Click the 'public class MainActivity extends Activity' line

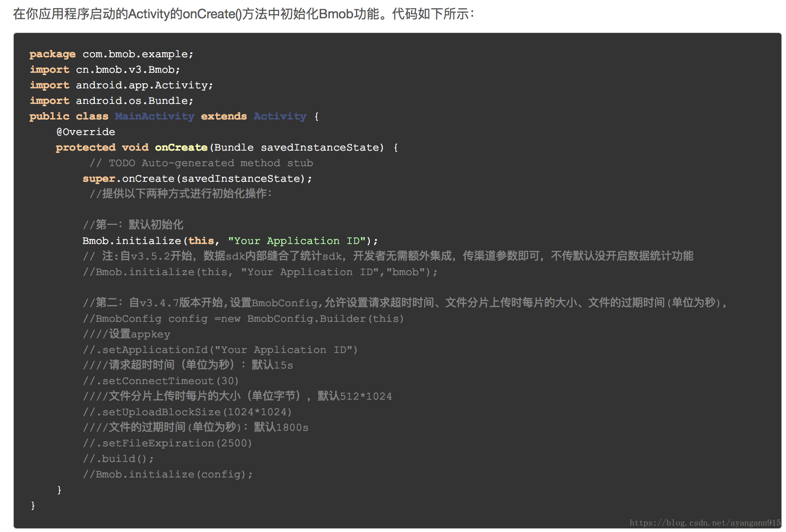[x=174, y=116]
